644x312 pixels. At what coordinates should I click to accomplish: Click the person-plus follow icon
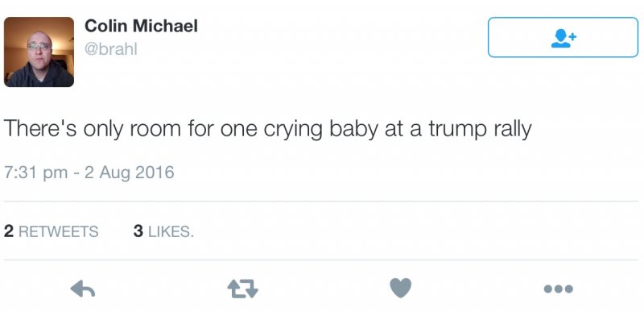tap(563, 39)
